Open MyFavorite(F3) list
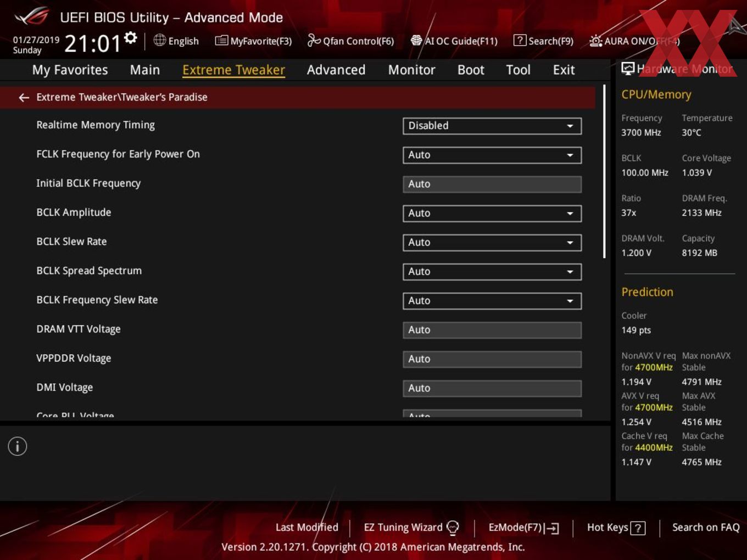 [254, 41]
